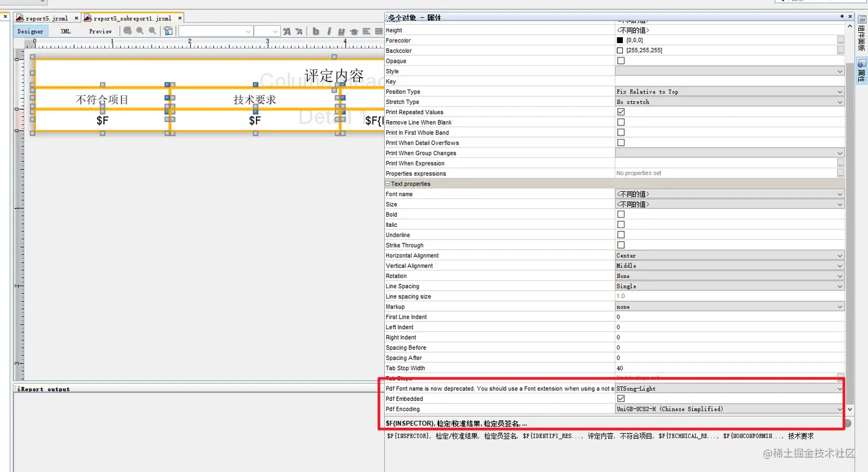Switch to Designer view tab

(x=30, y=32)
